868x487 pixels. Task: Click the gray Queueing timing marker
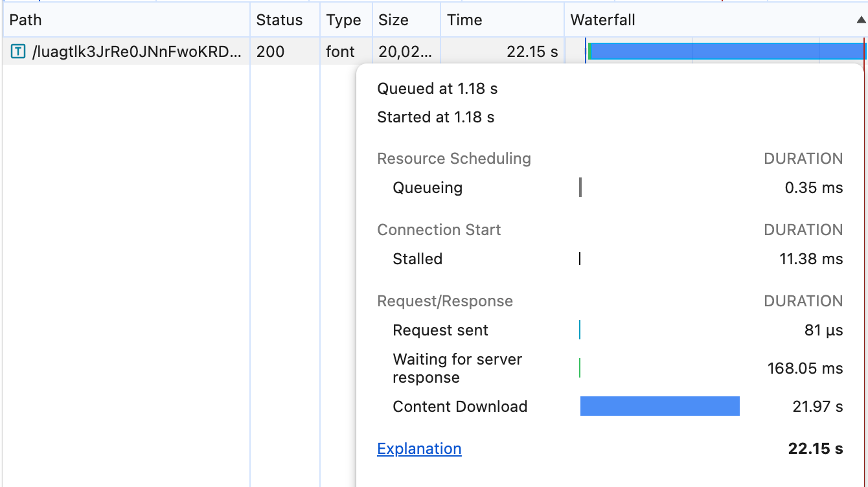580,187
